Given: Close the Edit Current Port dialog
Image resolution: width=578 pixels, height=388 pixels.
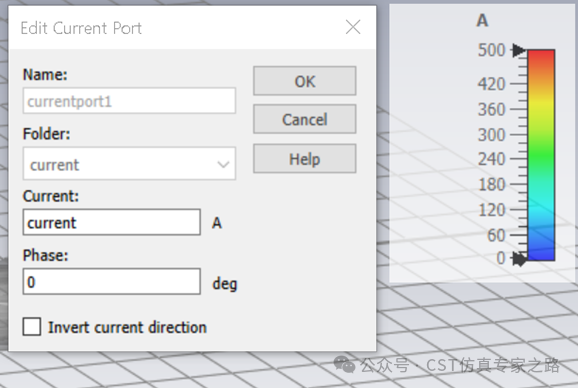Looking at the screenshot, I should pos(353,27).
